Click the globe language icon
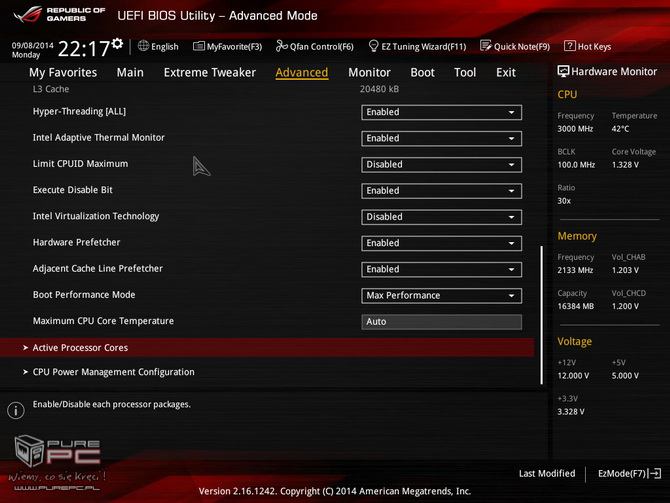Screen dimensions: 670x503 coord(144,46)
